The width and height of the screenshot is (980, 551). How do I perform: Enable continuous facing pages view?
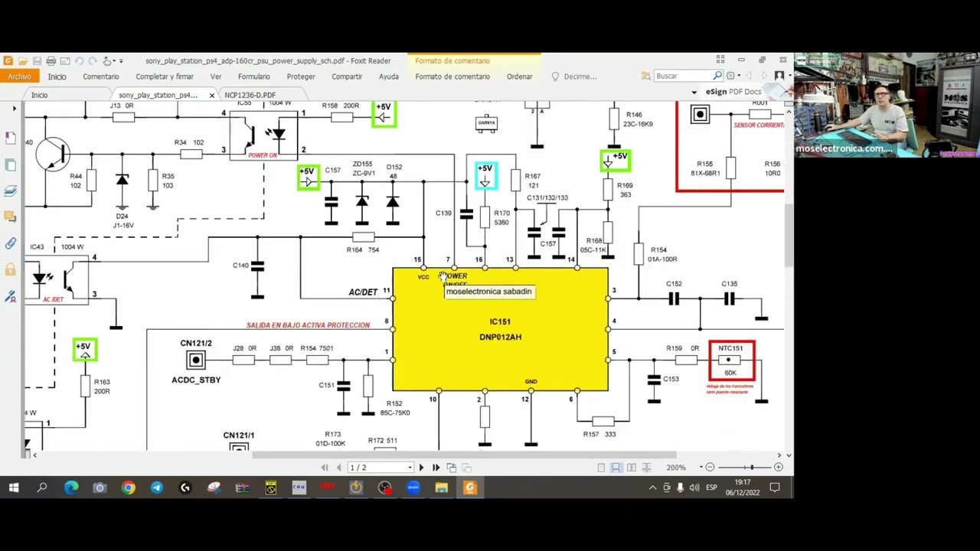pyautogui.click(x=646, y=468)
